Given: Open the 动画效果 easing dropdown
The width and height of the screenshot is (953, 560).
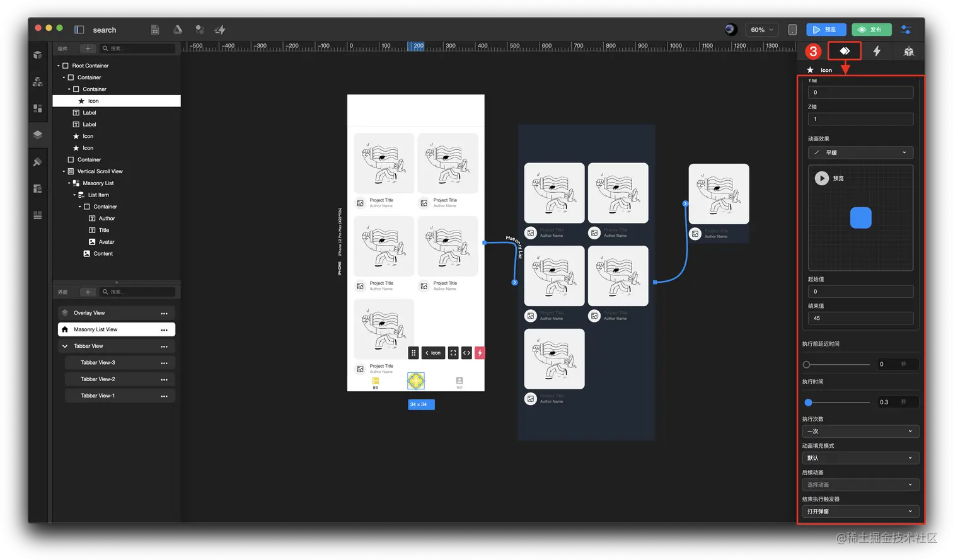Looking at the screenshot, I should pos(860,152).
